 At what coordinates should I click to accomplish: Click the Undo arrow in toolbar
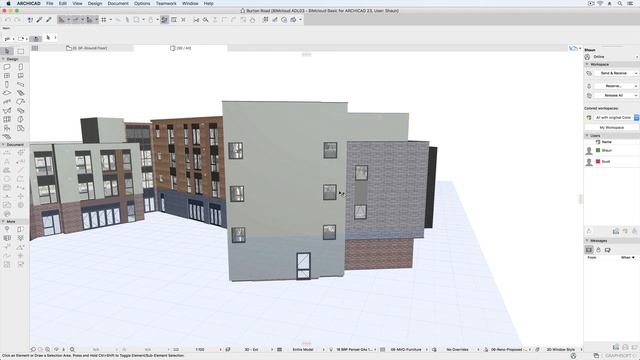click(7, 20)
